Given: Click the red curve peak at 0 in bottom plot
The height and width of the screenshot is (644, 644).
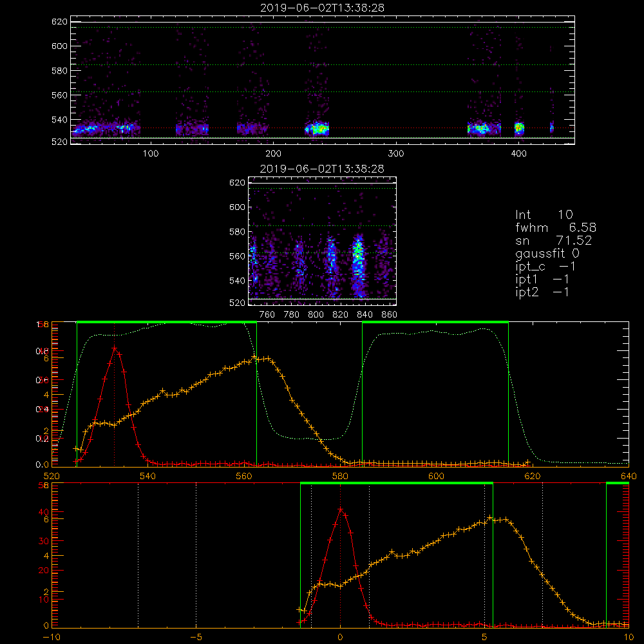Looking at the screenshot, I should pyautogui.click(x=340, y=509).
